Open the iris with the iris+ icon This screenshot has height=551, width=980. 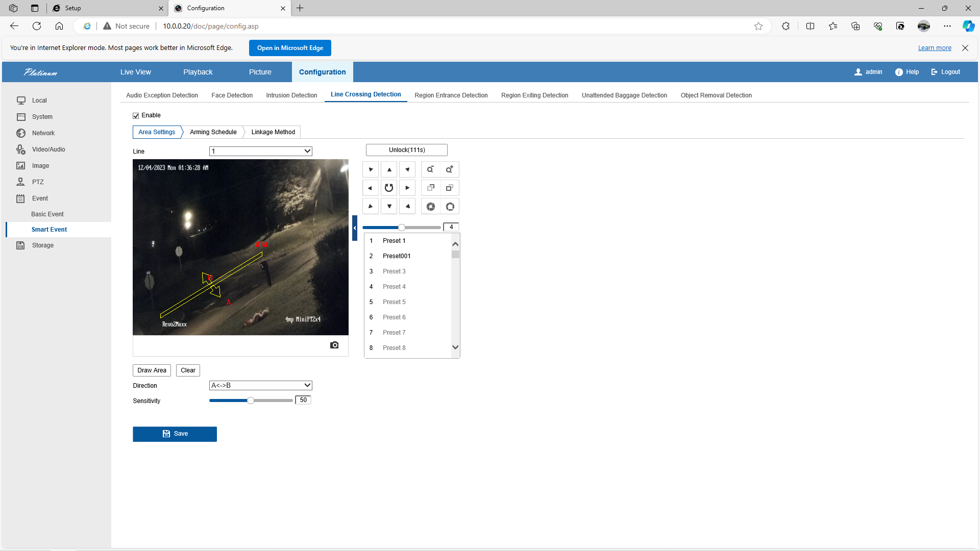coord(450,207)
